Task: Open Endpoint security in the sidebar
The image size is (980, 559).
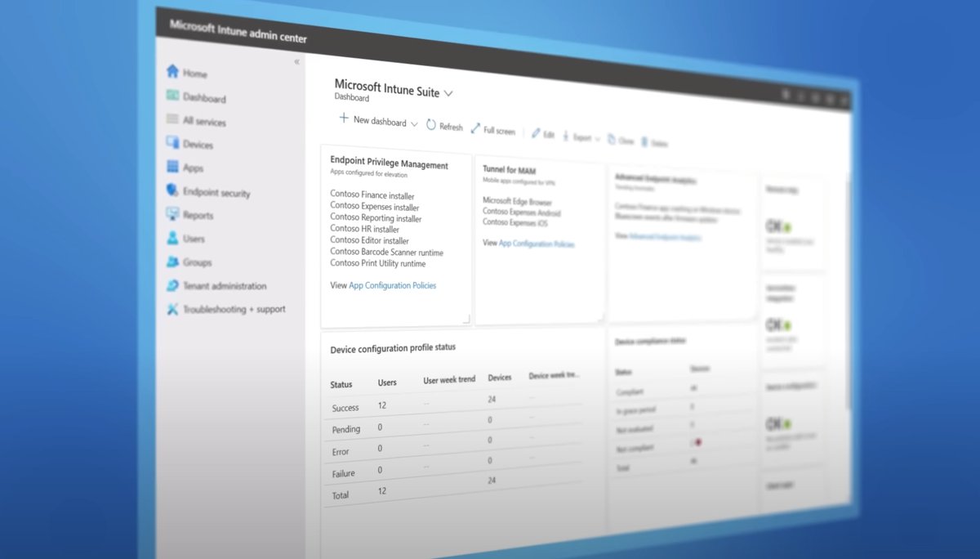Action: coord(208,193)
